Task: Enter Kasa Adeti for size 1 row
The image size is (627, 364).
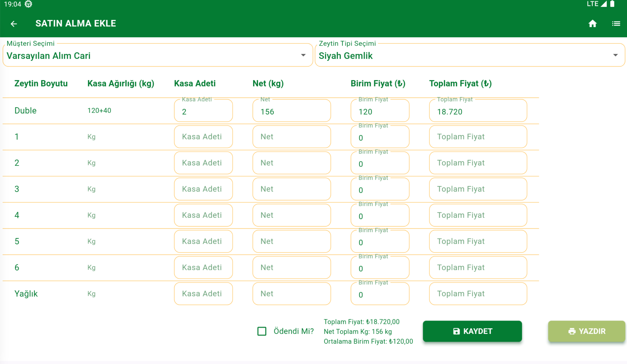Action: pyautogui.click(x=203, y=137)
